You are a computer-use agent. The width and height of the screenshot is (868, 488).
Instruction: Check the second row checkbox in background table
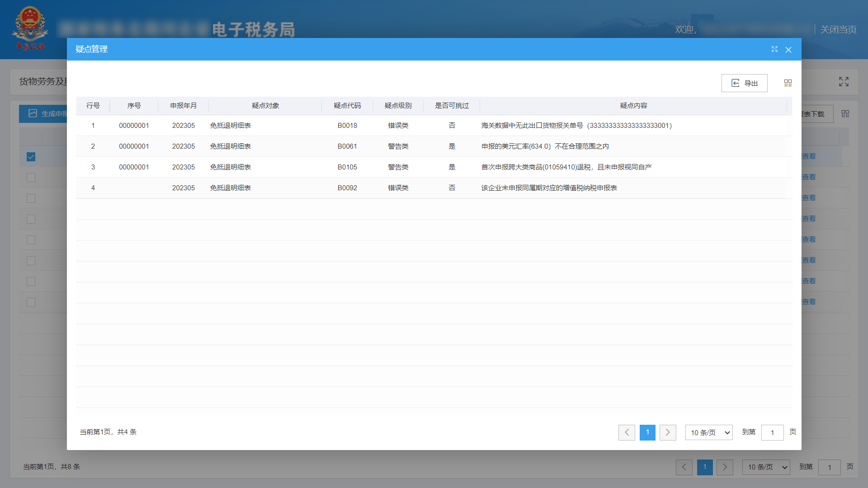pyautogui.click(x=30, y=178)
